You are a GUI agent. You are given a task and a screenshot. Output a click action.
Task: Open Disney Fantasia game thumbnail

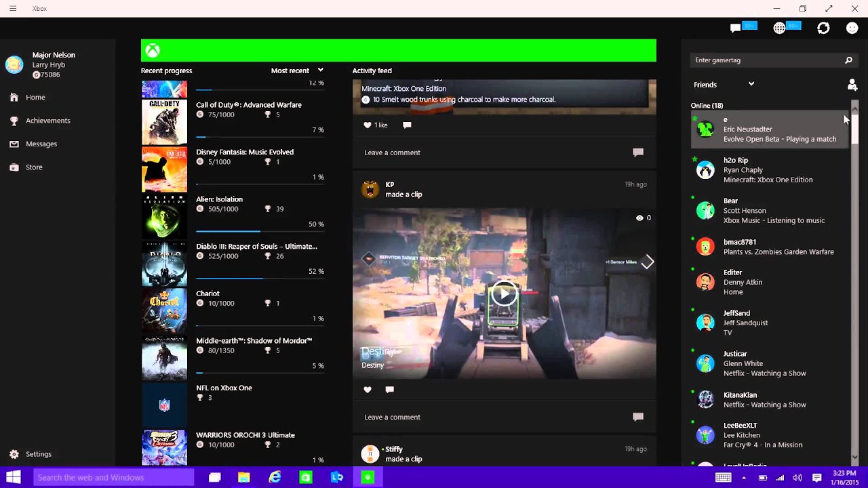(x=164, y=169)
